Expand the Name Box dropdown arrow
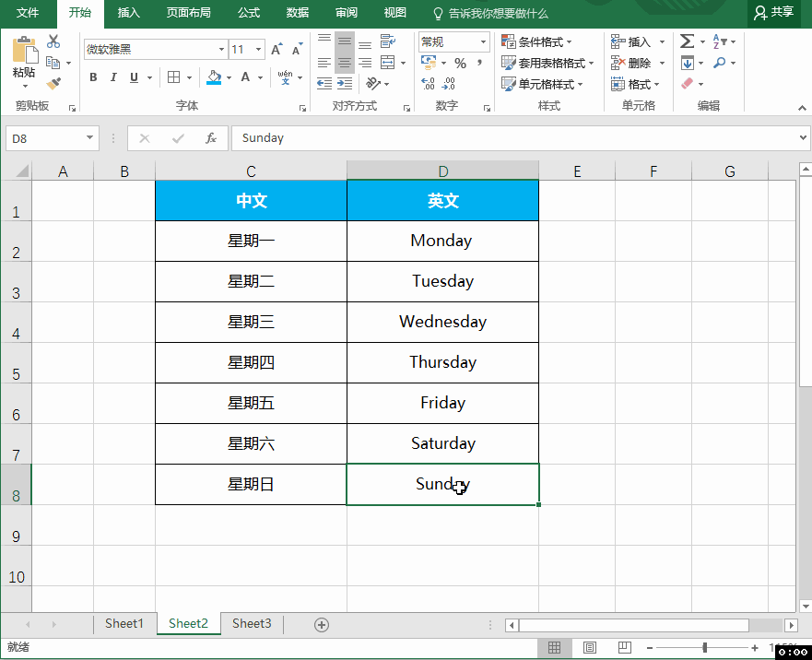This screenshot has height=660, width=812. coord(89,137)
